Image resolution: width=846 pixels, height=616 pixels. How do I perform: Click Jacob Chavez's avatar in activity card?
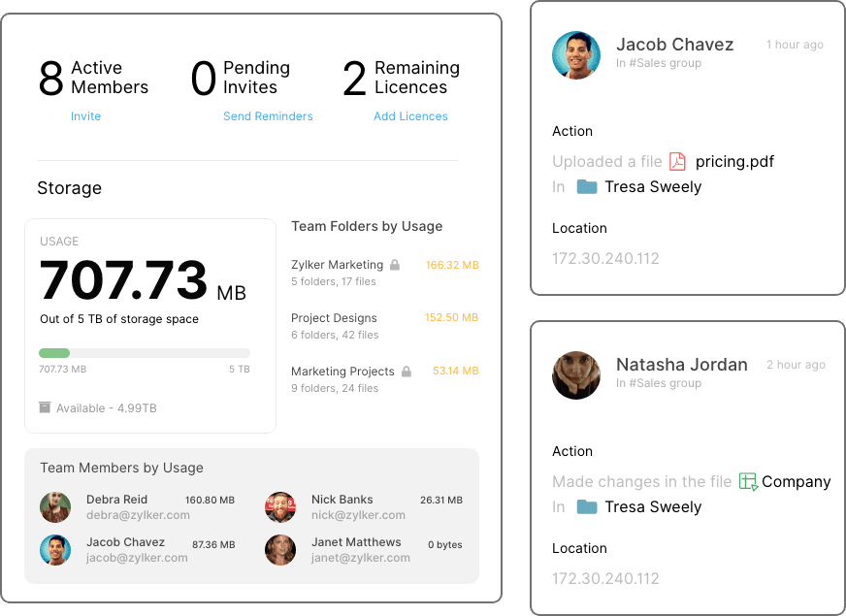pos(576,55)
